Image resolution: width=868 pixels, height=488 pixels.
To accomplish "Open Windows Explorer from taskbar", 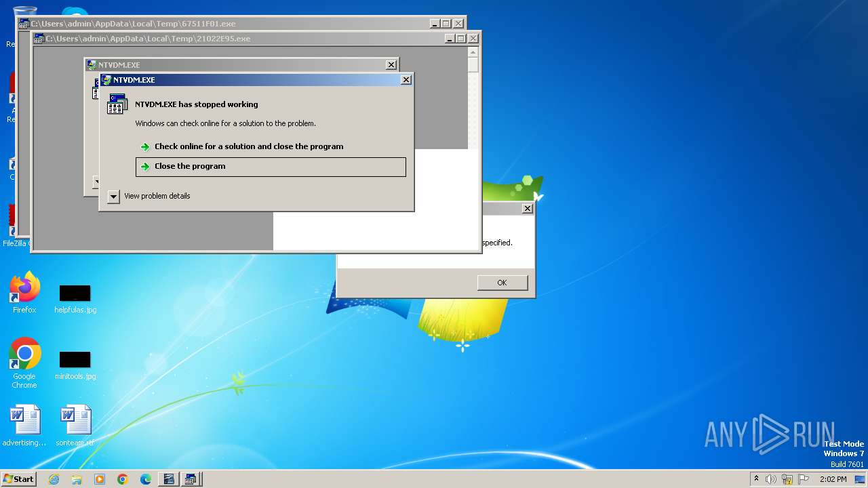I will click(x=77, y=479).
